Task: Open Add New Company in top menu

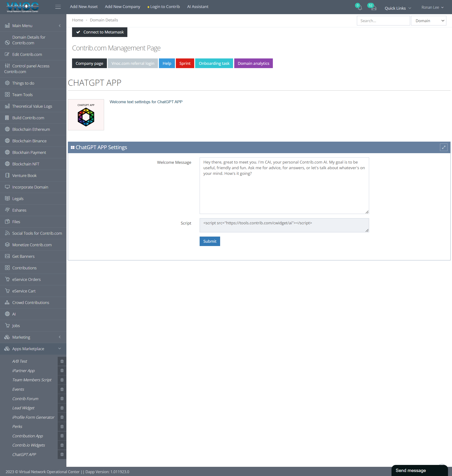Action: click(122, 7)
